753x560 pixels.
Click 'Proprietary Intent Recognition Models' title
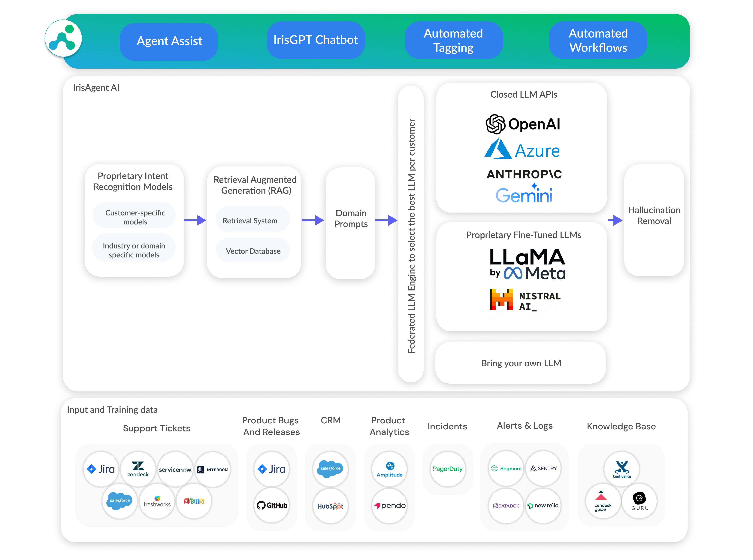coord(133,181)
